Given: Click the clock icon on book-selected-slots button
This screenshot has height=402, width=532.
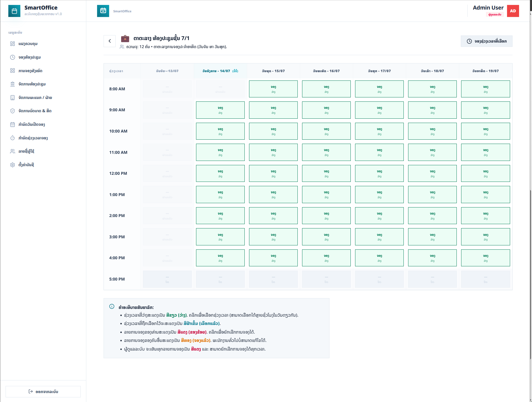Looking at the screenshot, I should [469, 41].
